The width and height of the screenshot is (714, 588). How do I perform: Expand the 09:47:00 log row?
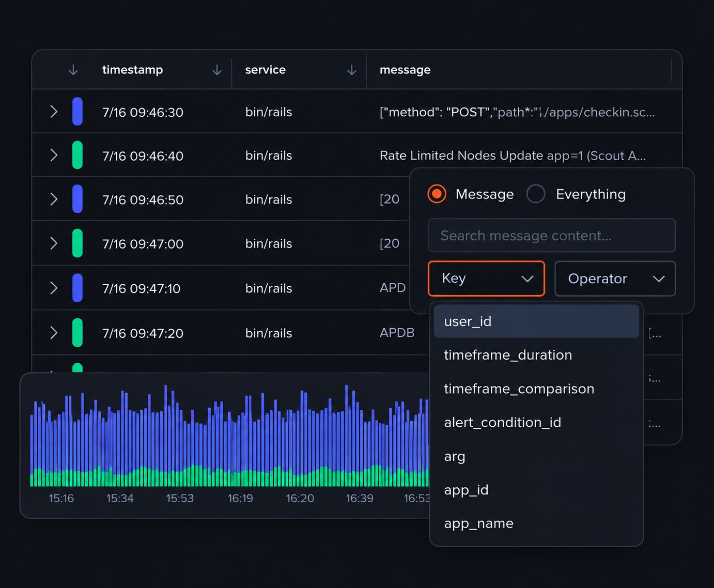point(54,243)
